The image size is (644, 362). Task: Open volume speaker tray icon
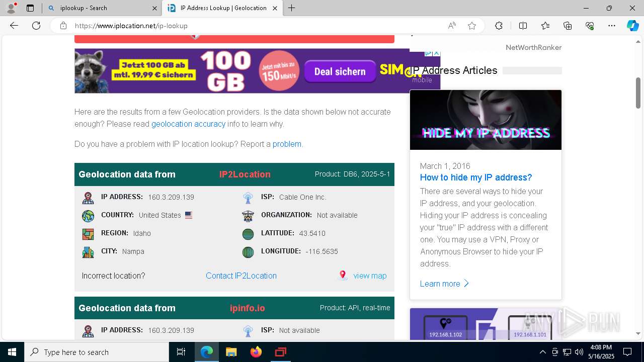[579, 352]
